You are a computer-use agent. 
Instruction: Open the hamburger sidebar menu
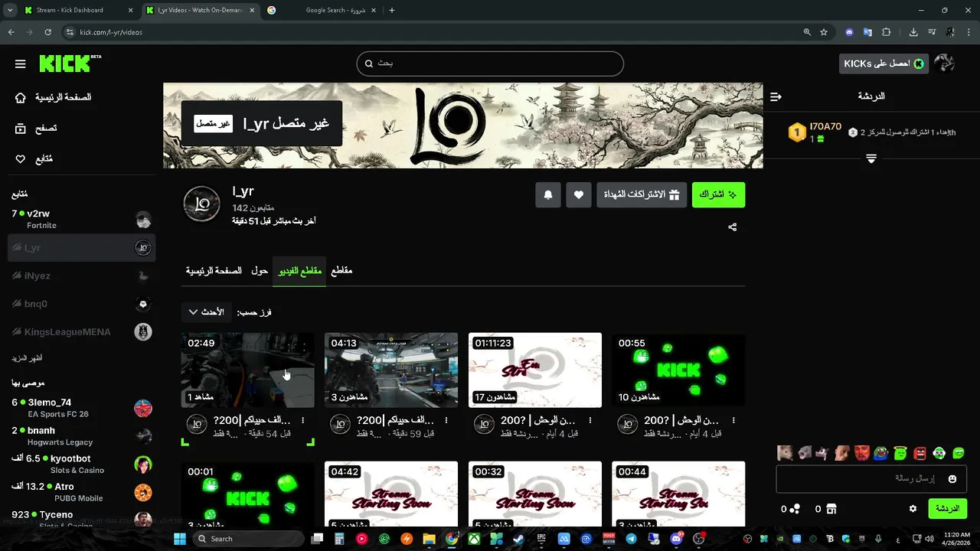point(21,64)
